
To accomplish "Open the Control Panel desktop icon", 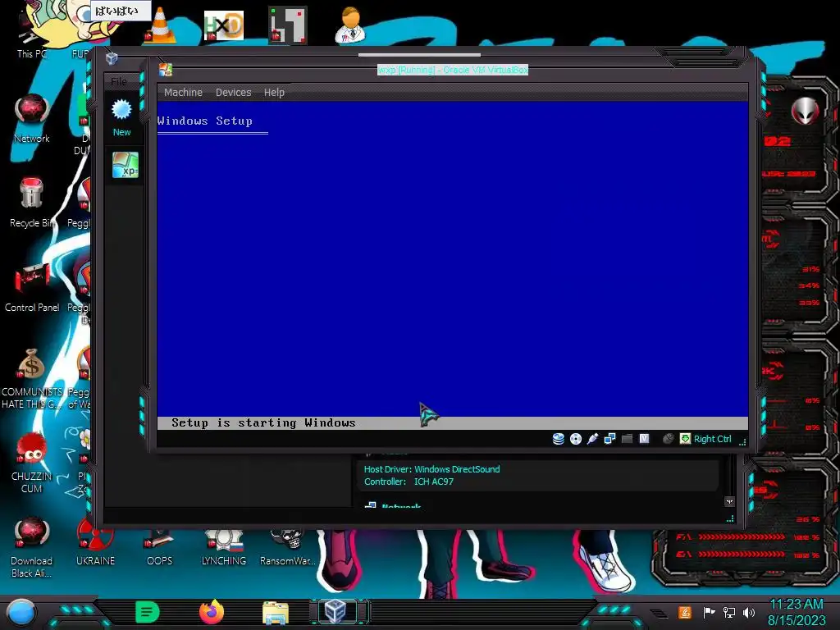I will click(x=31, y=288).
